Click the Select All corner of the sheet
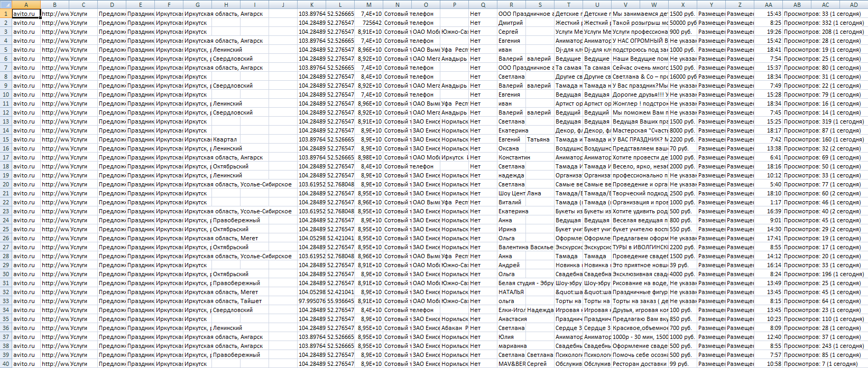Image resolution: width=868 pixels, height=368 pixels. tap(6, 5)
